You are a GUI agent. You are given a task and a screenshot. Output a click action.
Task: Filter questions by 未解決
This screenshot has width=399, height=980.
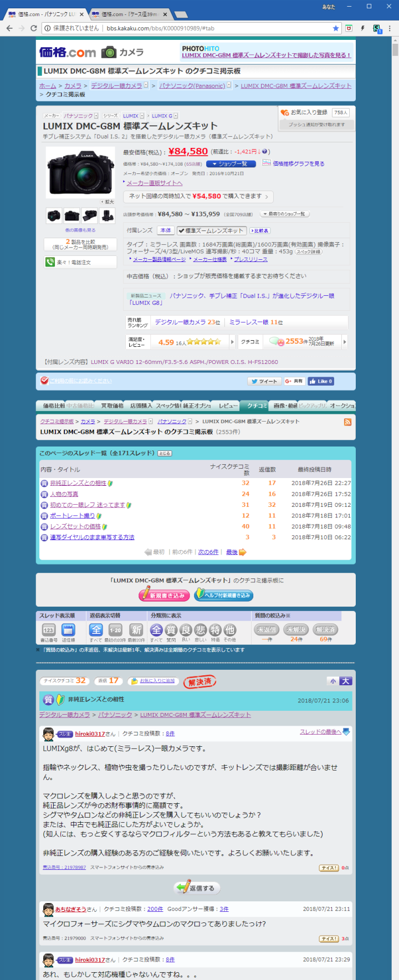296,630
